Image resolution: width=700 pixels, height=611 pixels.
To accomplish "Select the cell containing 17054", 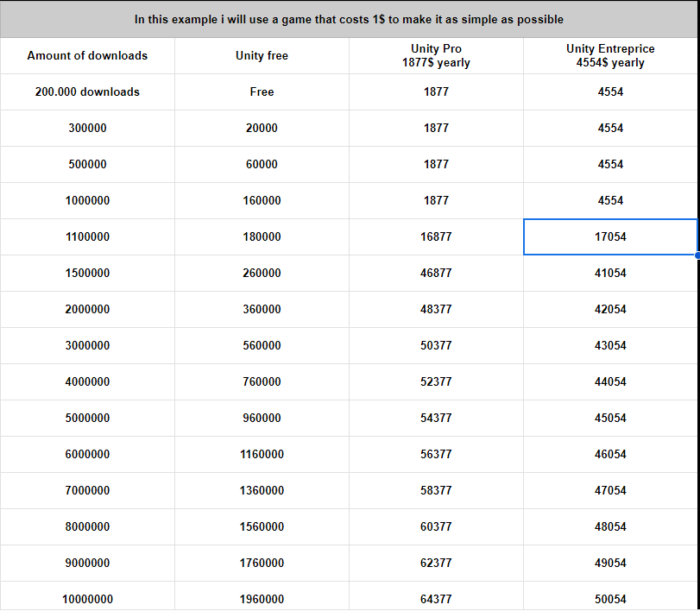I will pyautogui.click(x=610, y=236).
